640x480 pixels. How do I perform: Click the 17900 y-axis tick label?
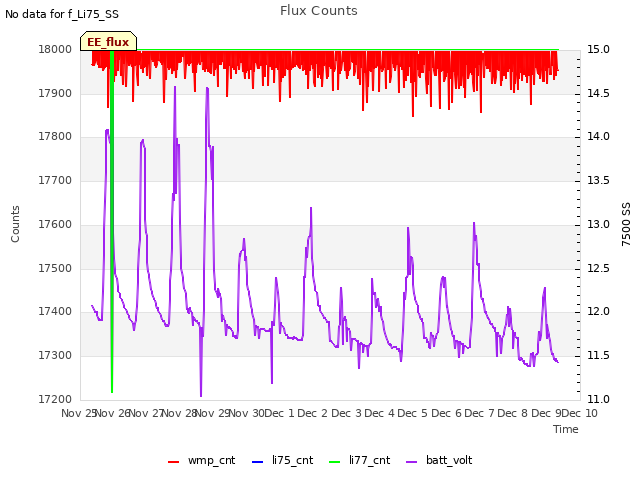(55, 93)
